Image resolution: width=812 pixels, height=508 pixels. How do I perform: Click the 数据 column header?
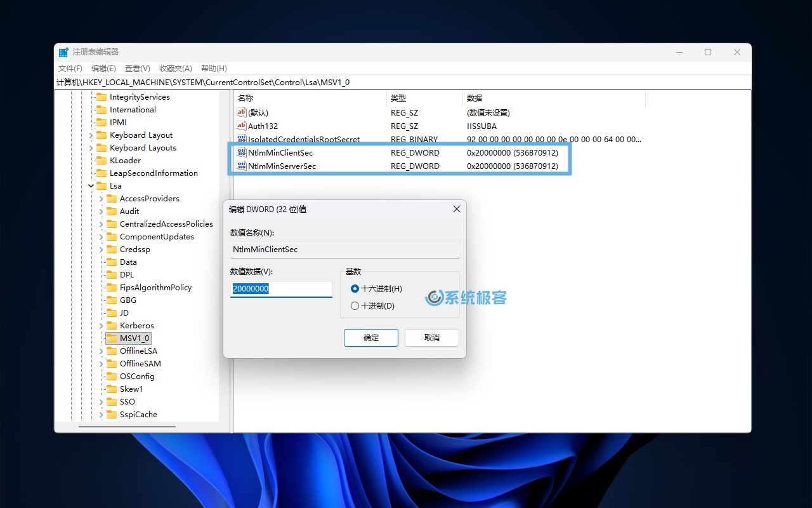554,98
